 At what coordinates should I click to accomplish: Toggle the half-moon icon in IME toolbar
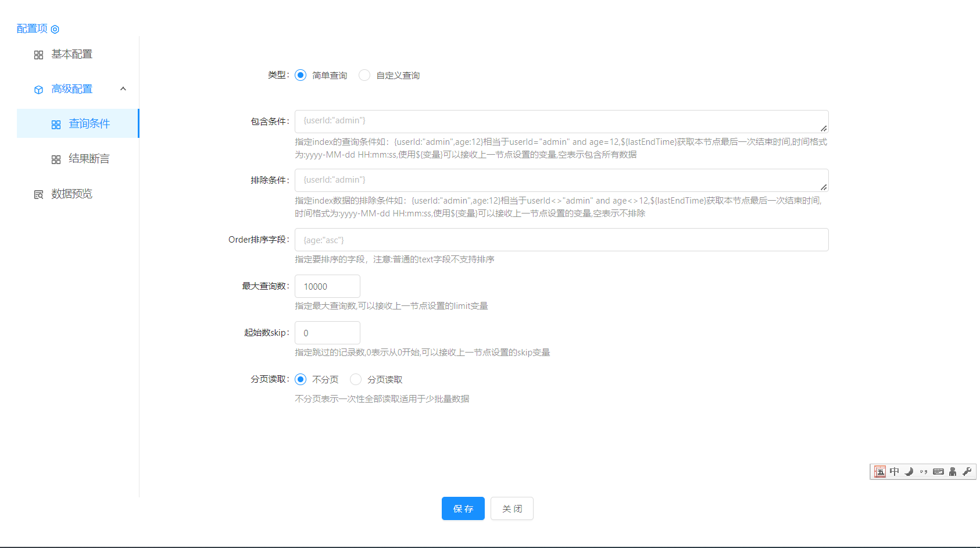click(x=909, y=472)
